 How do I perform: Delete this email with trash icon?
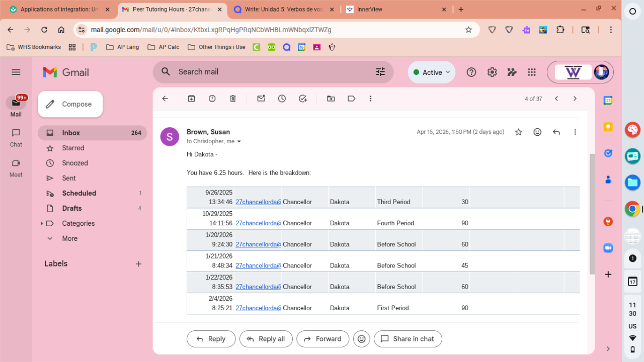tap(233, 99)
